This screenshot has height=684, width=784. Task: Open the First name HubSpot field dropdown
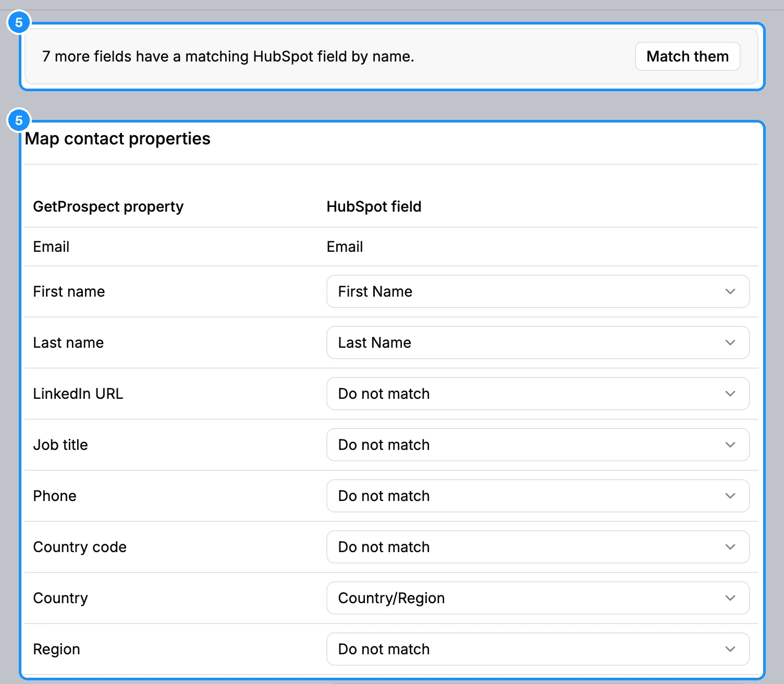pyautogui.click(x=538, y=291)
